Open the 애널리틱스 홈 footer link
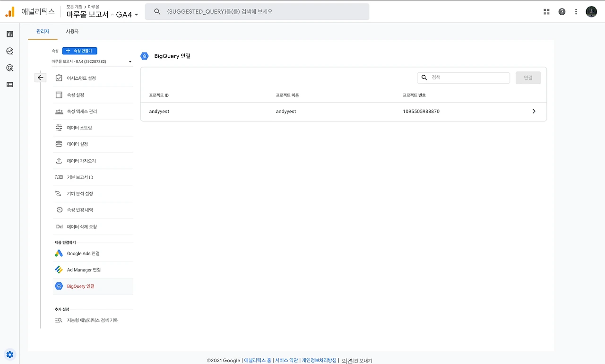 click(x=258, y=360)
